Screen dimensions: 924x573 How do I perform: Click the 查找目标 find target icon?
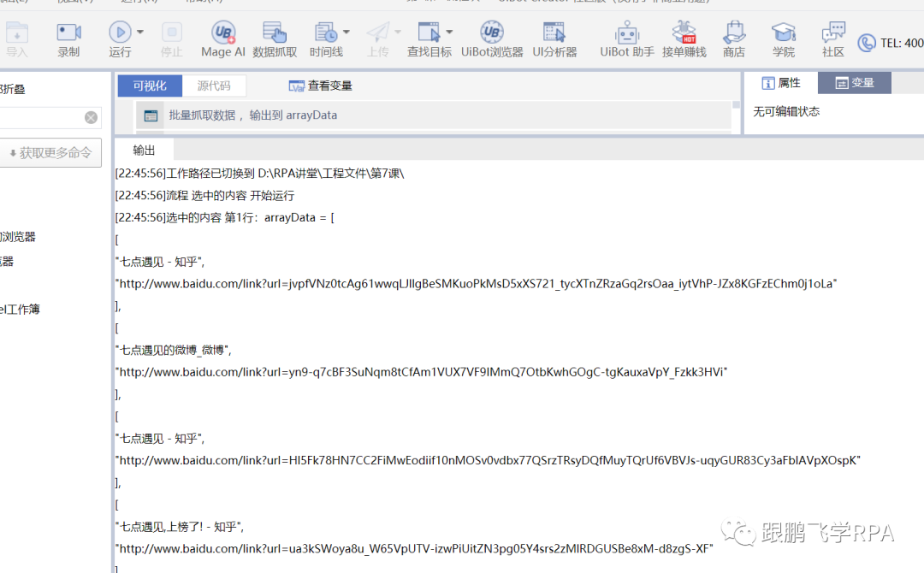pos(429,38)
